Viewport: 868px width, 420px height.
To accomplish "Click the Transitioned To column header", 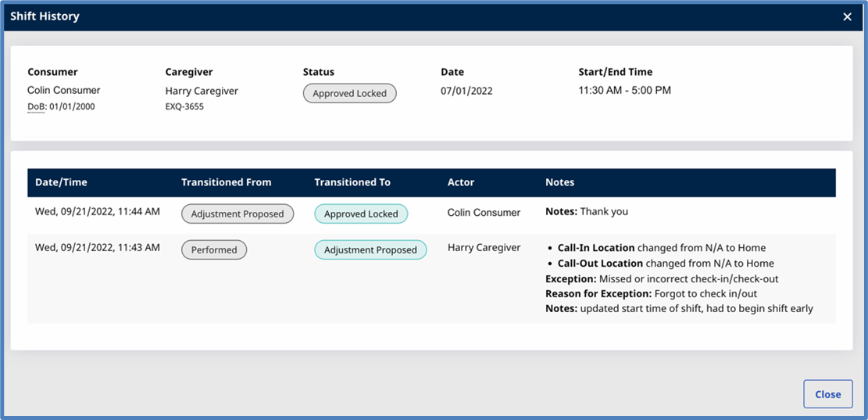I will [x=352, y=182].
